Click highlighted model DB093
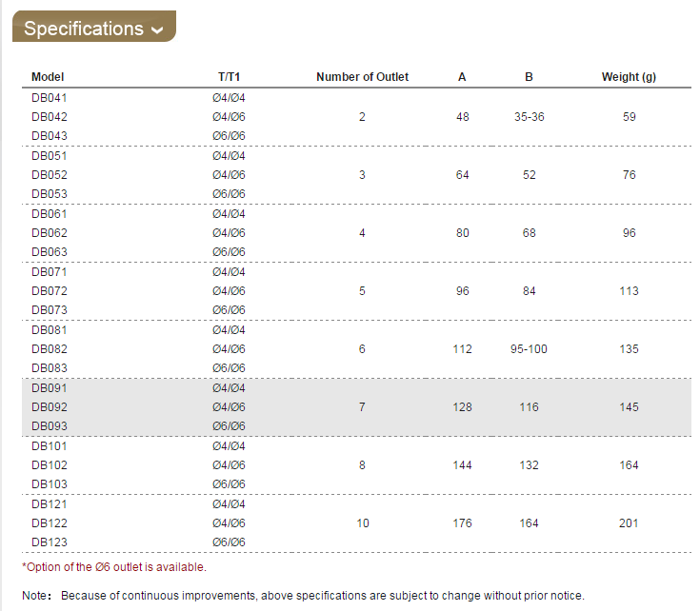 tap(50, 426)
